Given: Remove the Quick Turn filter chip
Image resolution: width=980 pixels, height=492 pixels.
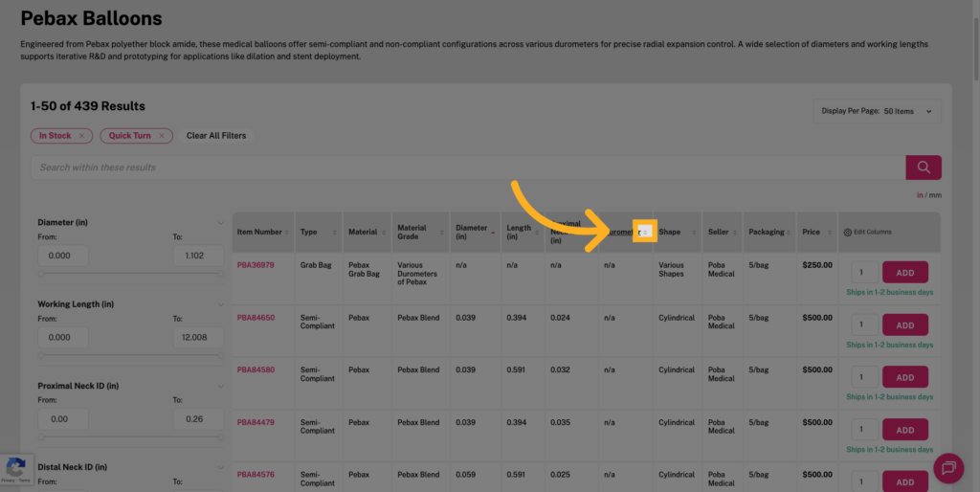Looking at the screenshot, I should pyautogui.click(x=161, y=136).
